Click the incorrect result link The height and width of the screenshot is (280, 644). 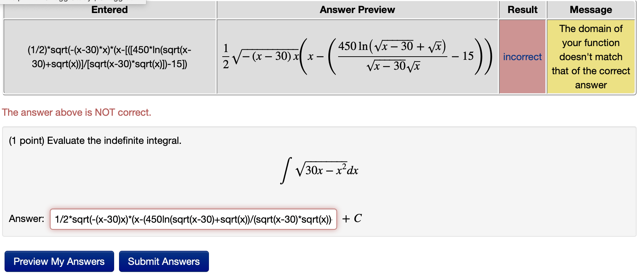[522, 57]
